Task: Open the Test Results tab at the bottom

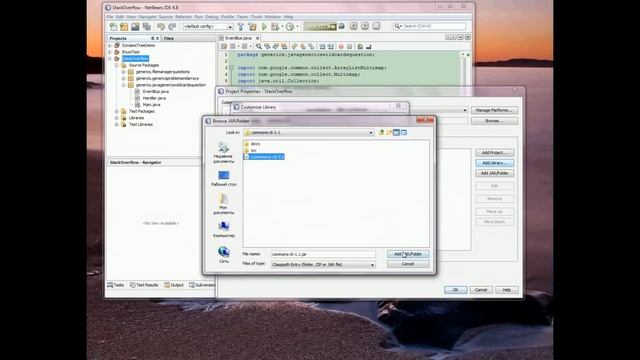Action: pyautogui.click(x=144, y=285)
